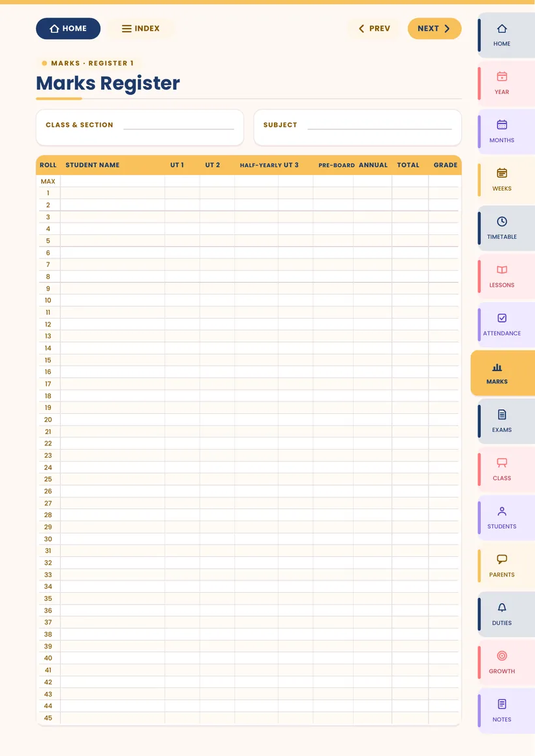Open the Attendance checkmark tab
Viewport: 535px width, 756px height.
[x=506, y=325]
